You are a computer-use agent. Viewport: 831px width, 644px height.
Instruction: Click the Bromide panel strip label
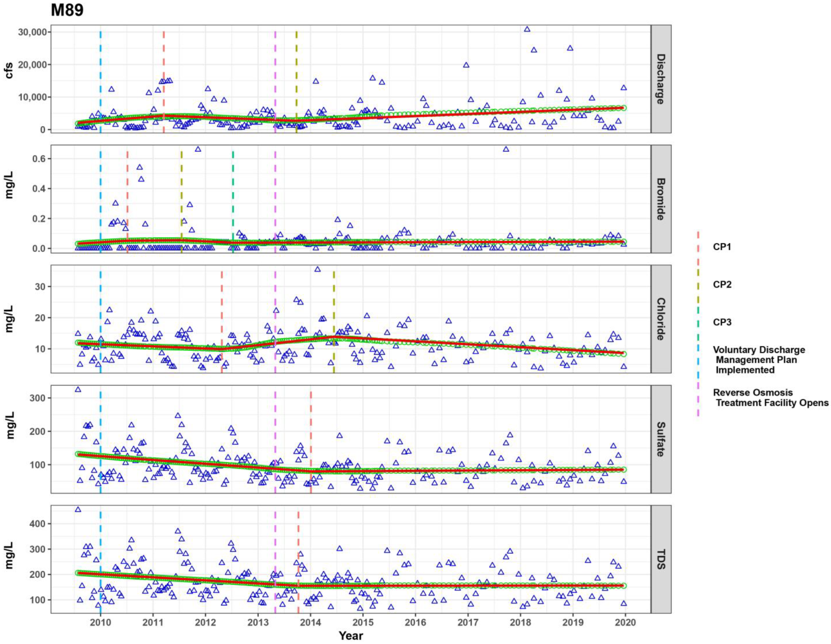click(661, 199)
